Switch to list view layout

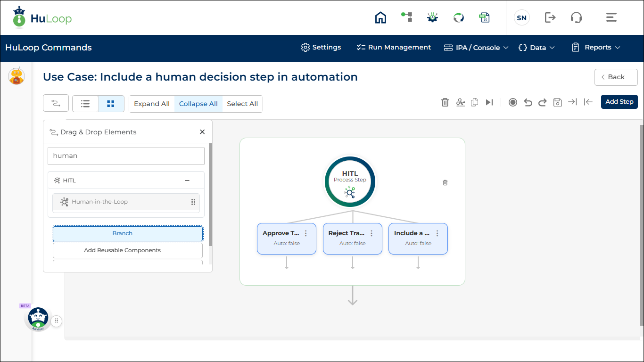[x=85, y=104]
